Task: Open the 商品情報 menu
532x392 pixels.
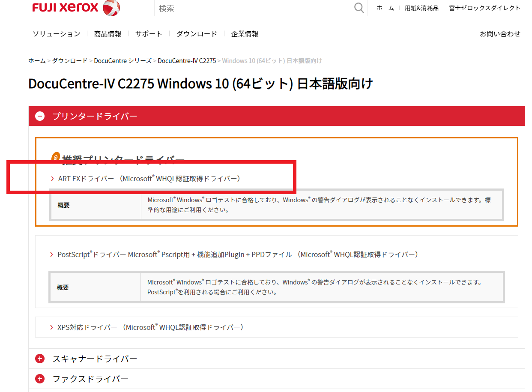Action: click(108, 34)
